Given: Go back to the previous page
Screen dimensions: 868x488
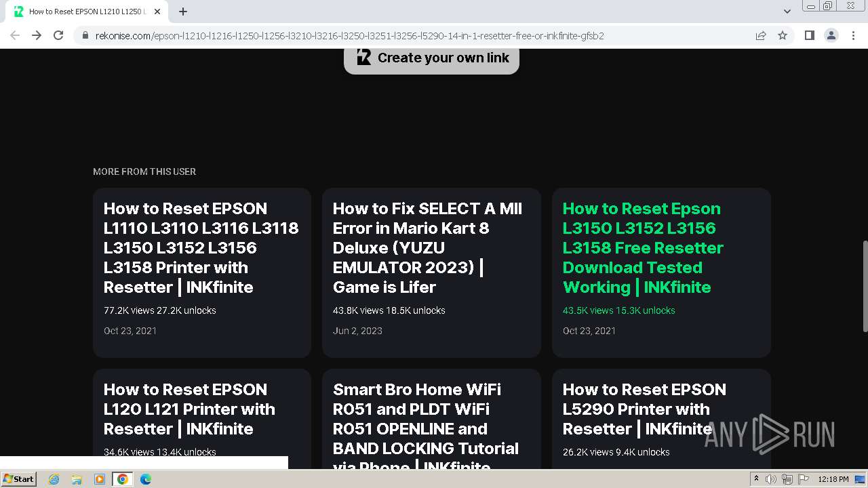Looking at the screenshot, I should (15, 35).
